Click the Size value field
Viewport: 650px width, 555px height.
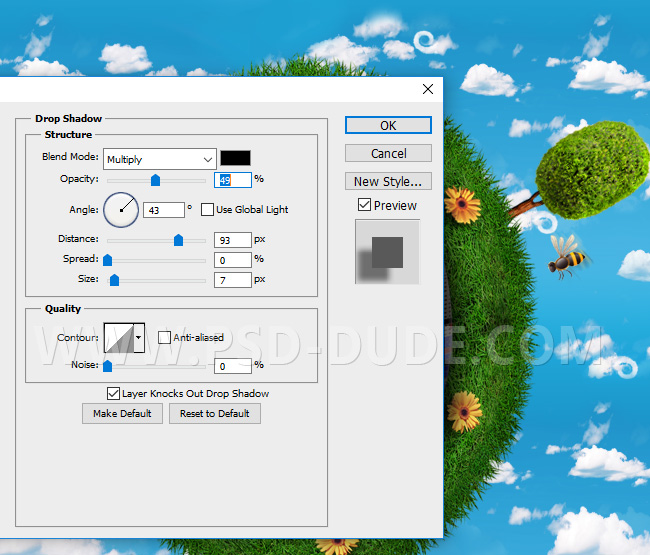[x=233, y=280]
